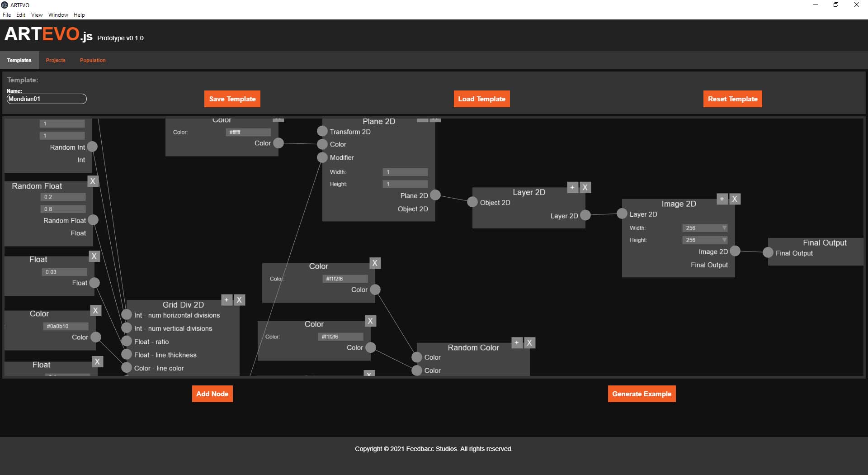Click the Save Template button

point(232,99)
